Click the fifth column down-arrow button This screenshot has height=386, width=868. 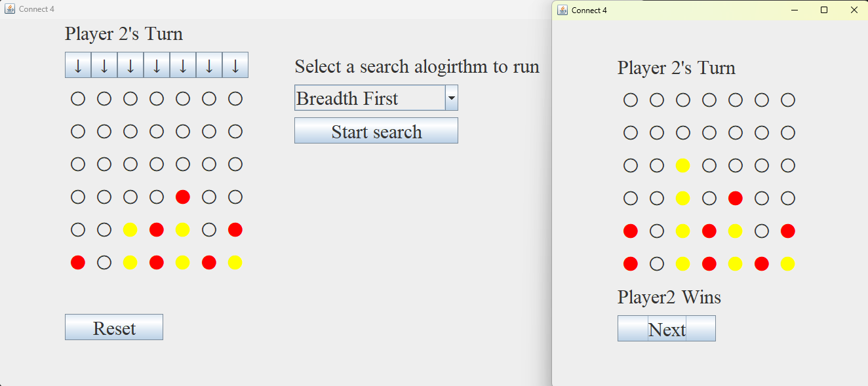click(183, 65)
